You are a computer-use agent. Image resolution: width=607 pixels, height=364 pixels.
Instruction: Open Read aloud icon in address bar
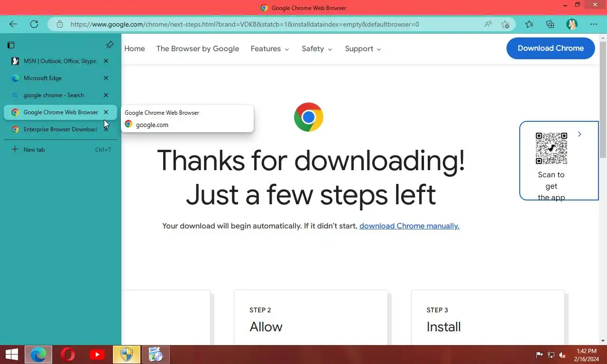tap(487, 24)
